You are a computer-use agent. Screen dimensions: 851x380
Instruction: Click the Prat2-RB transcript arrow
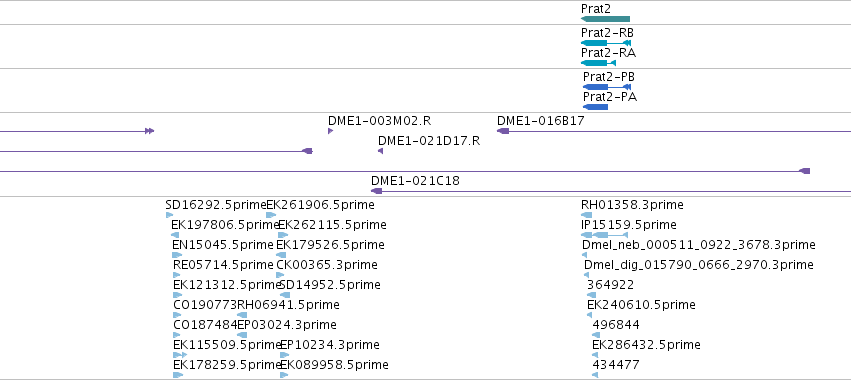point(606,43)
